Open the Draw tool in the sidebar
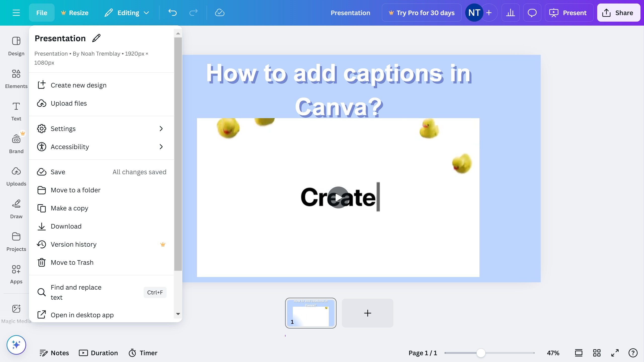The width and height of the screenshot is (644, 362). [16, 209]
